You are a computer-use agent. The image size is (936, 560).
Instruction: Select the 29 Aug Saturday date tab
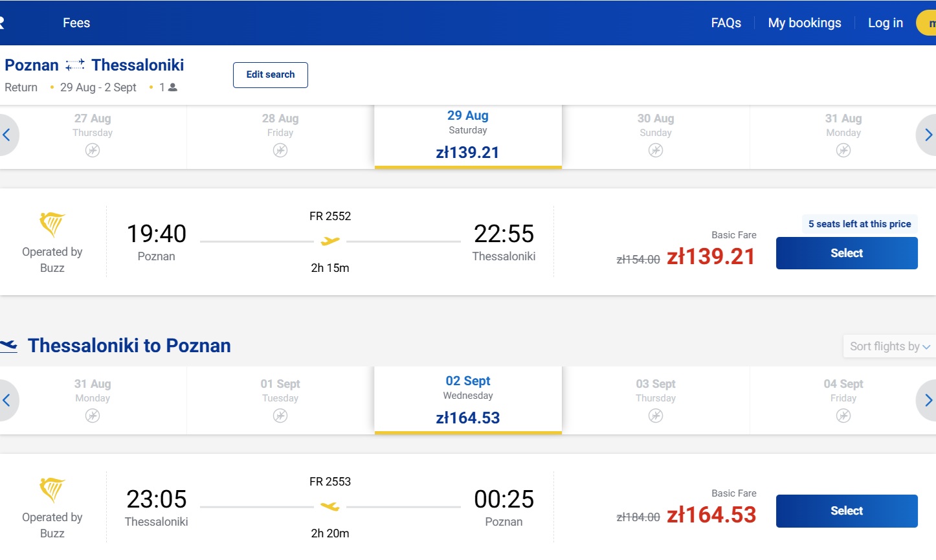(468, 137)
